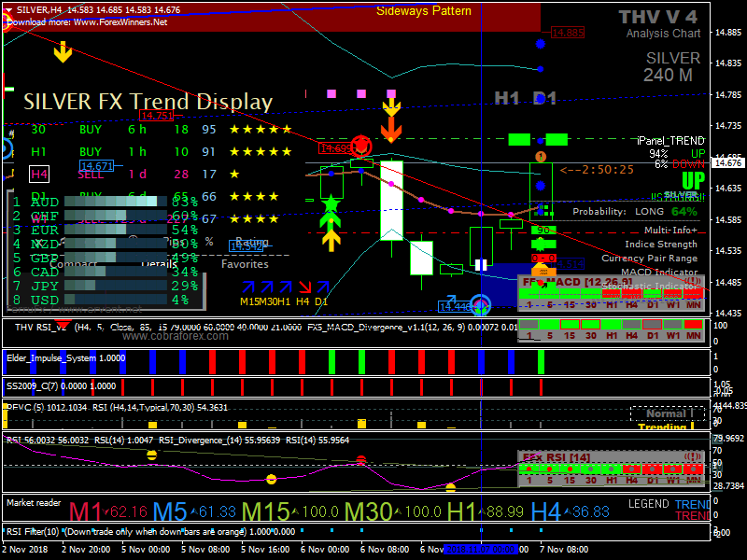The height and width of the screenshot is (560, 747).
Task: Click the current price tag 14.676
Action: 728,162
